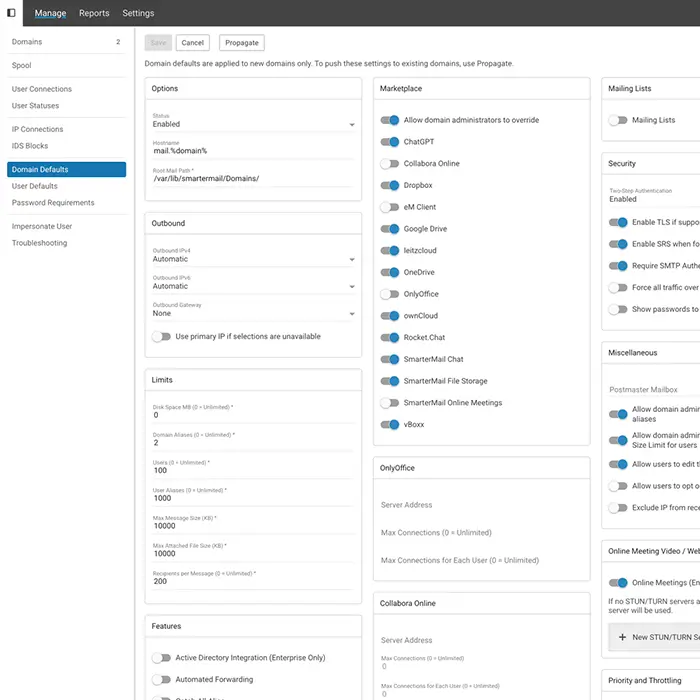
Task: Enable Automated Forwarding toggle
Action: (x=162, y=679)
